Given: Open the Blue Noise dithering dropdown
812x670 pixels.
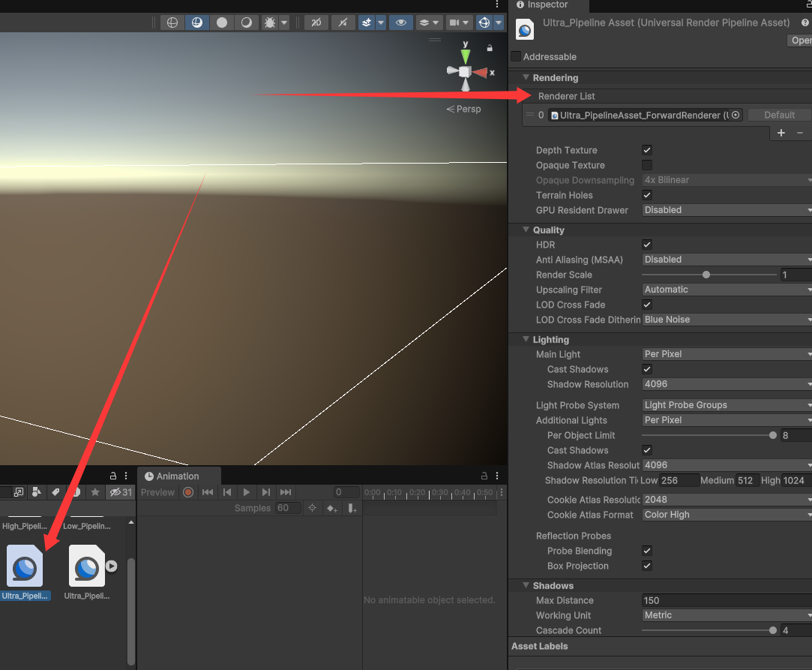Looking at the screenshot, I should click(727, 320).
